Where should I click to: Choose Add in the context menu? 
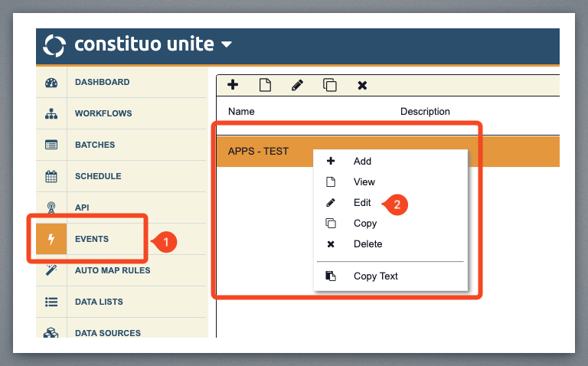pos(362,162)
